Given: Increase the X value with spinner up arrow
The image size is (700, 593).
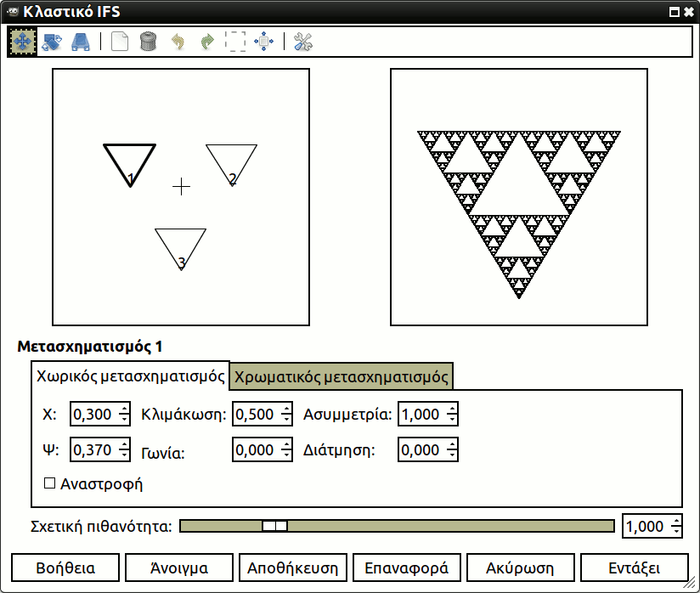Looking at the screenshot, I should (x=125, y=409).
